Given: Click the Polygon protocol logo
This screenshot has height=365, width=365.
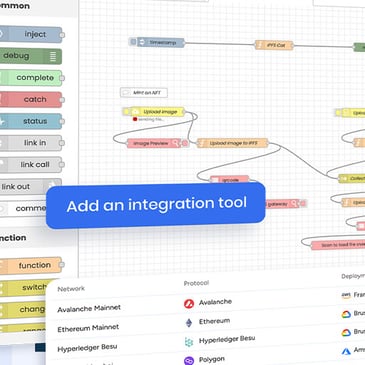Looking at the screenshot, I should click(x=189, y=361).
